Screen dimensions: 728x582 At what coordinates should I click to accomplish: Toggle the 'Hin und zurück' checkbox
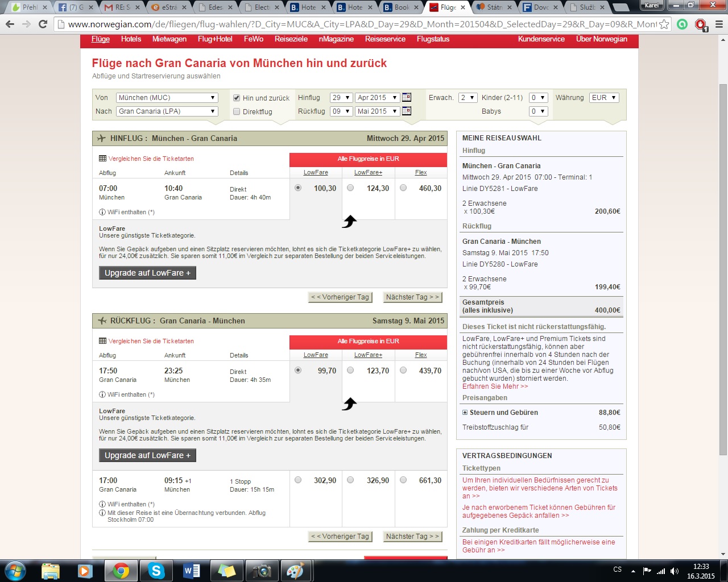pos(237,98)
